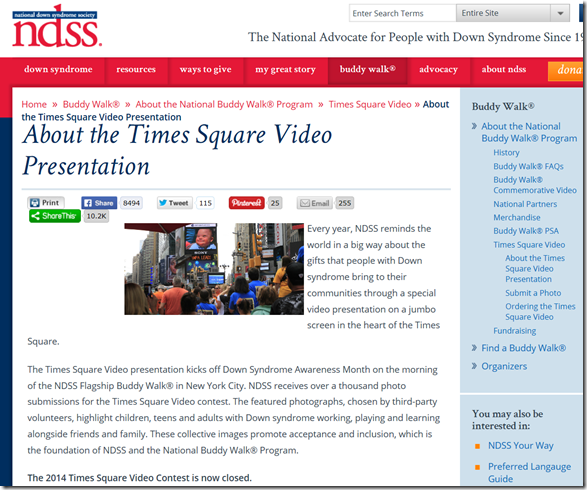
Task: Open the NDSS Your Way link
Action: (520, 445)
